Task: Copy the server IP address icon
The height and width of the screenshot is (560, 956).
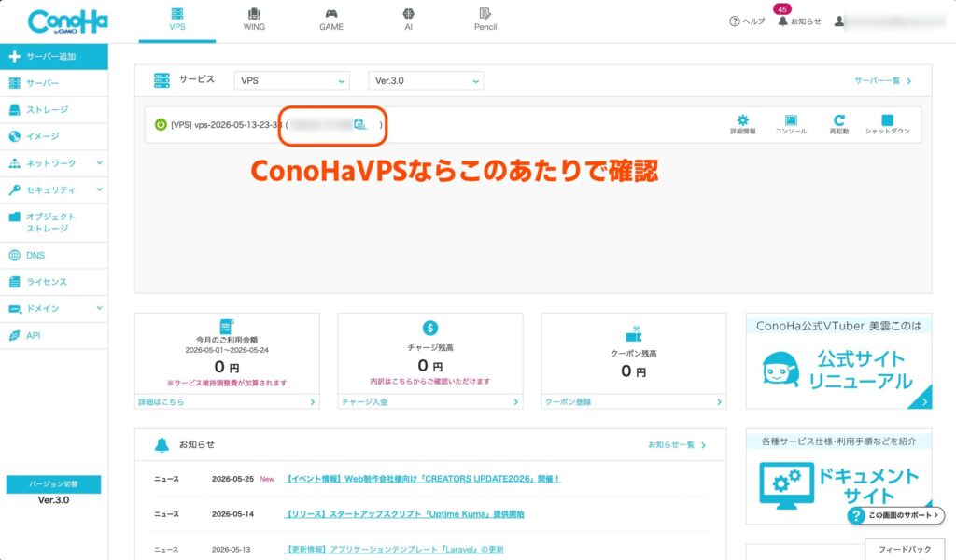Action: click(x=359, y=124)
